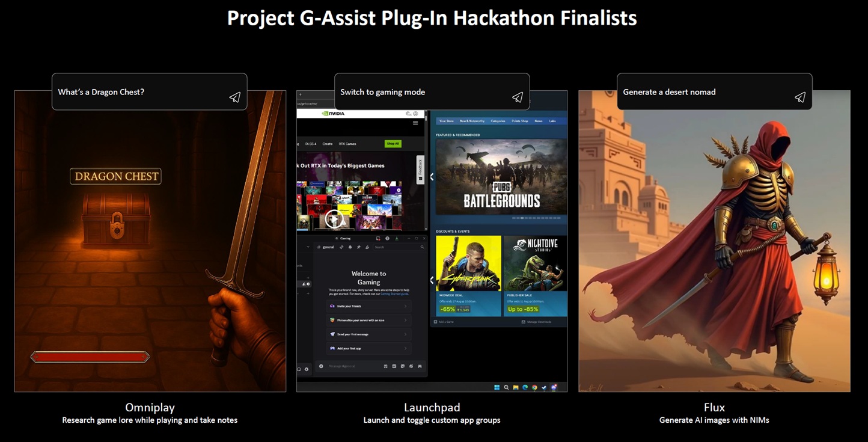Open Discord user settings gear
Image resolution: width=868 pixels, height=442 pixels.
307,369
